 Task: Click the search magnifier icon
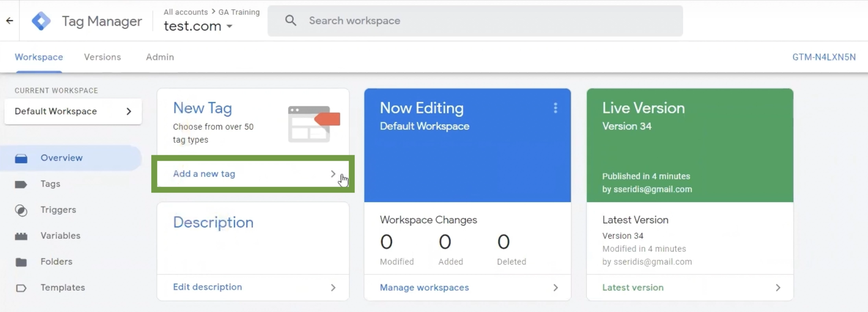[x=290, y=20]
